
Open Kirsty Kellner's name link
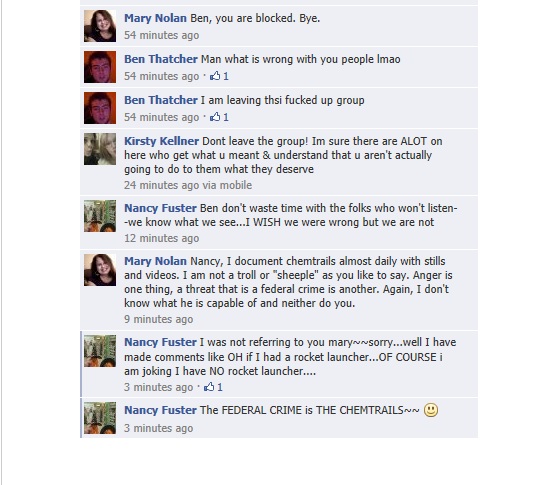(161, 141)
